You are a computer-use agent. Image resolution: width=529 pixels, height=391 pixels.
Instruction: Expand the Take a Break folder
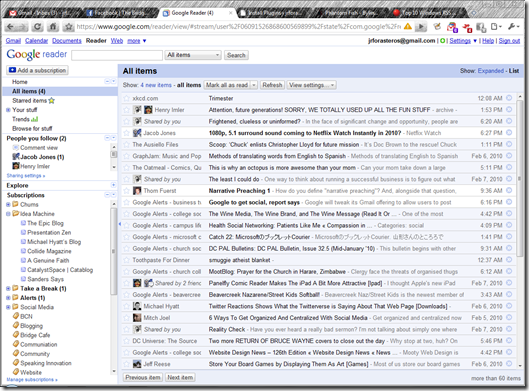(x=8, y=288)
